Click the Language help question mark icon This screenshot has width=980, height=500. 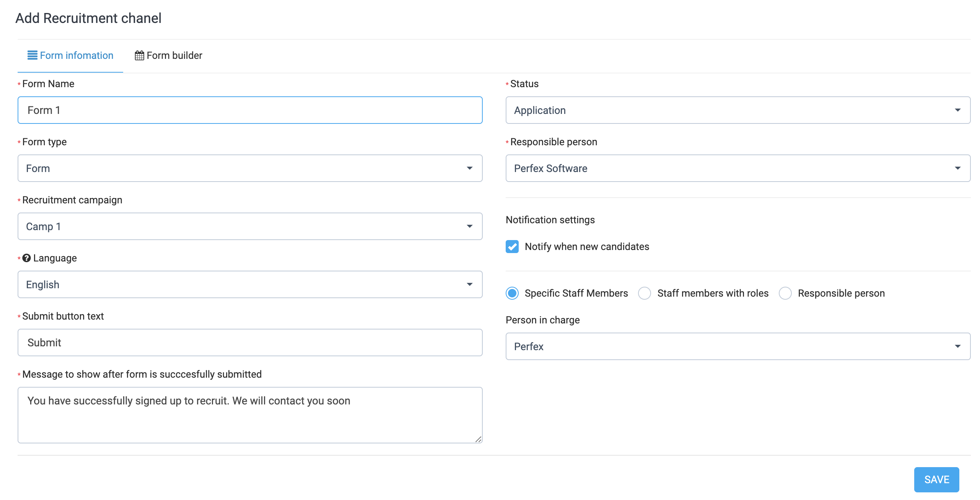coord(26,258)
